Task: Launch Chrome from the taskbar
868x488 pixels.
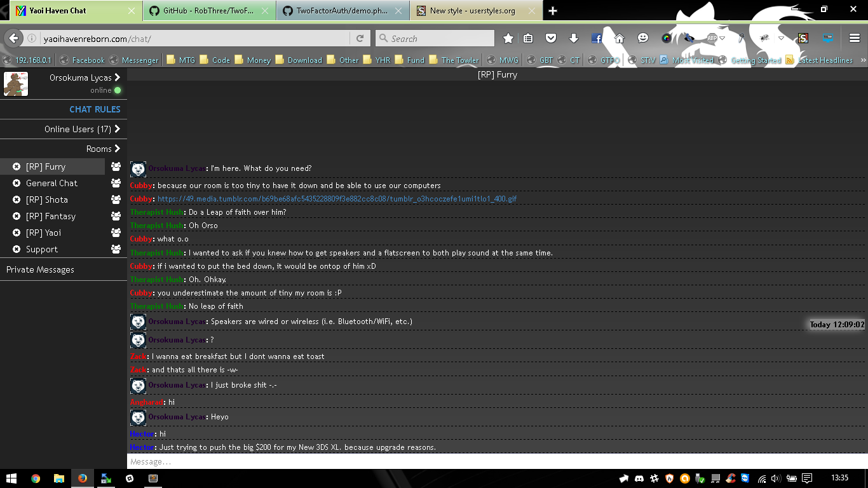Action: (x=36, y=478)
